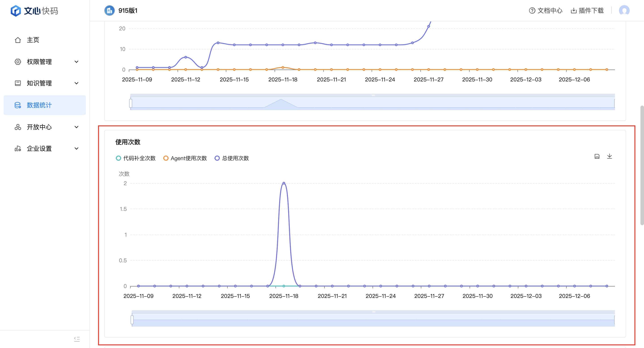Click the 915版1 enterprise avatar icon
This screenshot has height=348, width=644.
point(109,11)
